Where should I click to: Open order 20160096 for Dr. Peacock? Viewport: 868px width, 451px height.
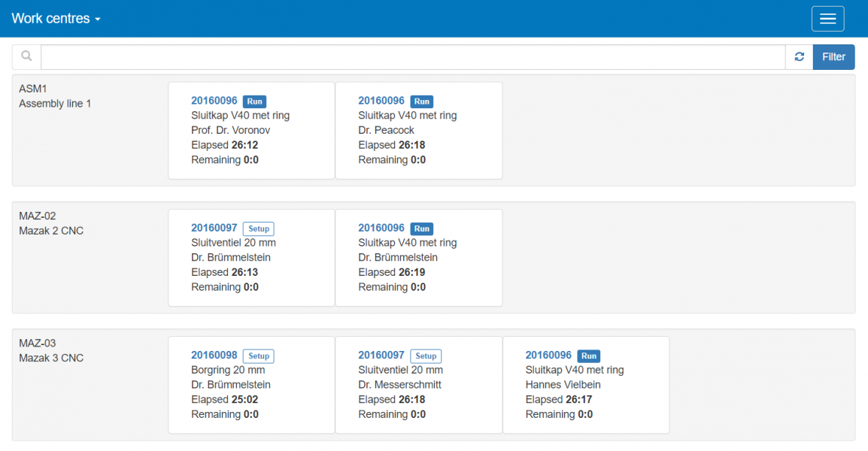click(x=381, y=101)
